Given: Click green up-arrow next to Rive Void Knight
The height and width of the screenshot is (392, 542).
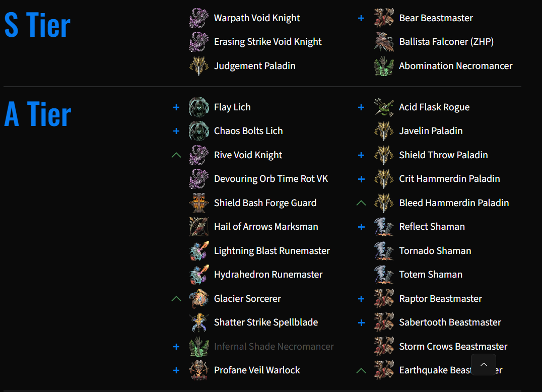Looking at the screenshot, I should click(x=176, y=155).
